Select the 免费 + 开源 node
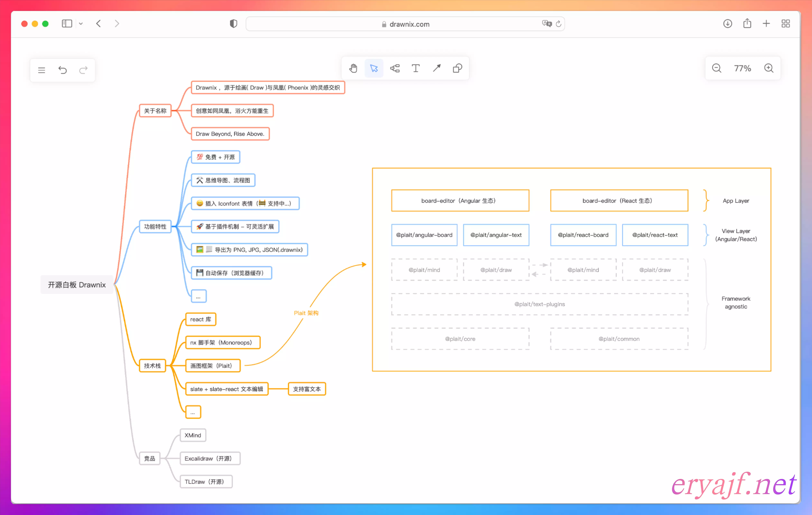 [x=216, y=157]
